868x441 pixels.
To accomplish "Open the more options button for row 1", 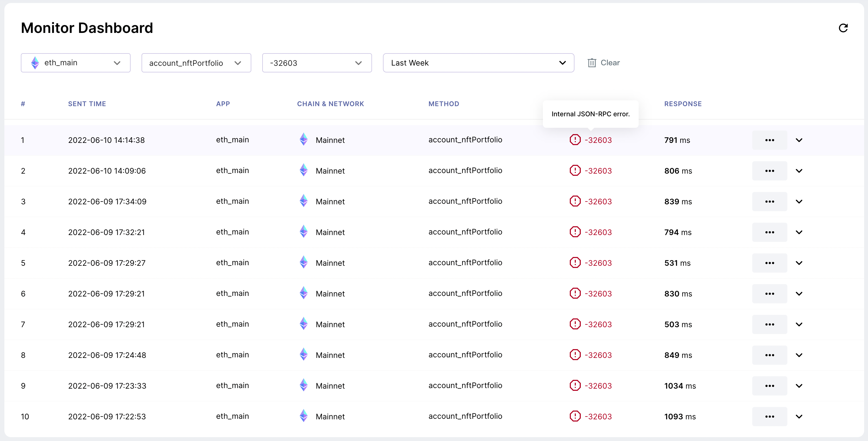I will (x=769, y=140).
